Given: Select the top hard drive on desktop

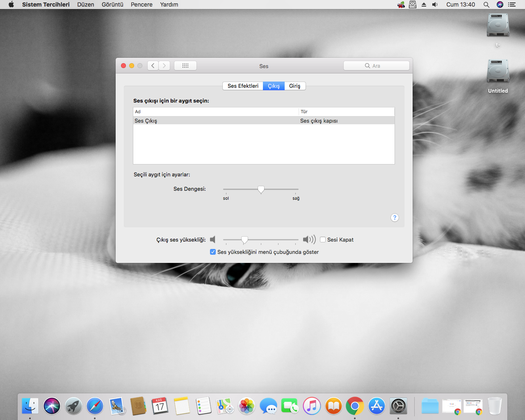Looking at the screenshot, I should [498, 26].
